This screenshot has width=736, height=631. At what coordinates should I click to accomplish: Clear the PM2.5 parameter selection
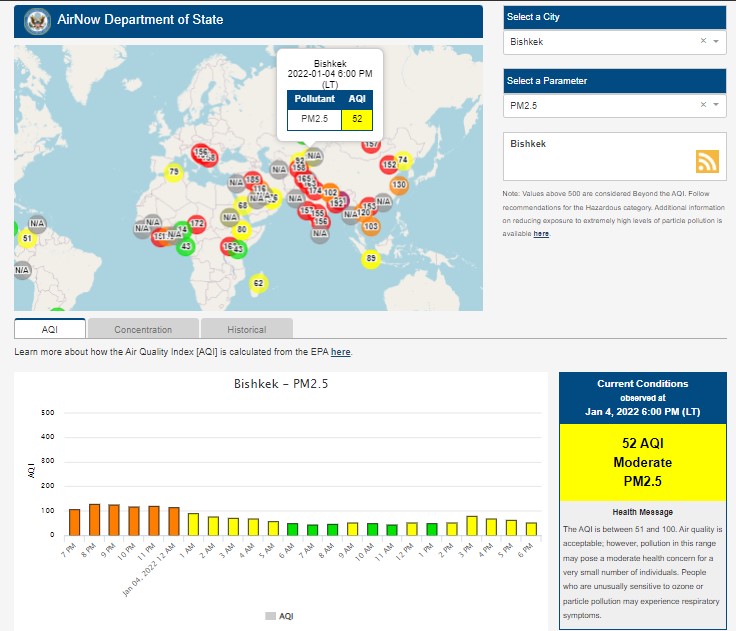[703, 105]
